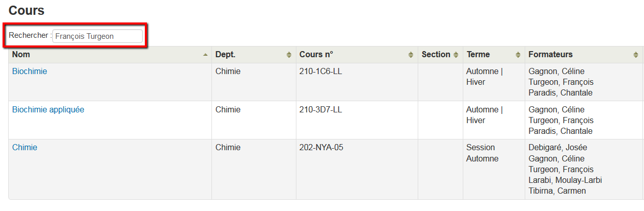Click the Rechercher label text
This screenshot has height=211, width=644.
coord(28,35)
